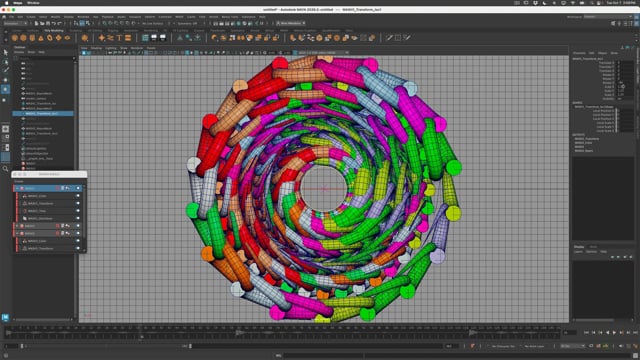Viewport: 640px width, 360px height.
Task: Click the time range slider bar
Action: (106, 346)
